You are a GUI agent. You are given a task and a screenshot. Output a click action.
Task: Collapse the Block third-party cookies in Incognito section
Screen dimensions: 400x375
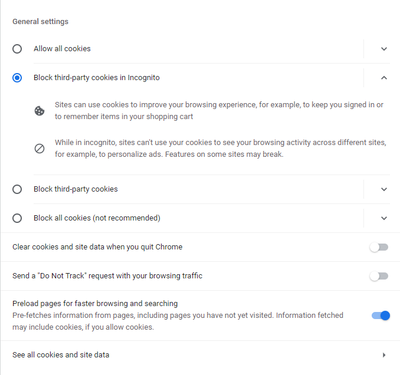pyautogui.click(x=384, y=78)
